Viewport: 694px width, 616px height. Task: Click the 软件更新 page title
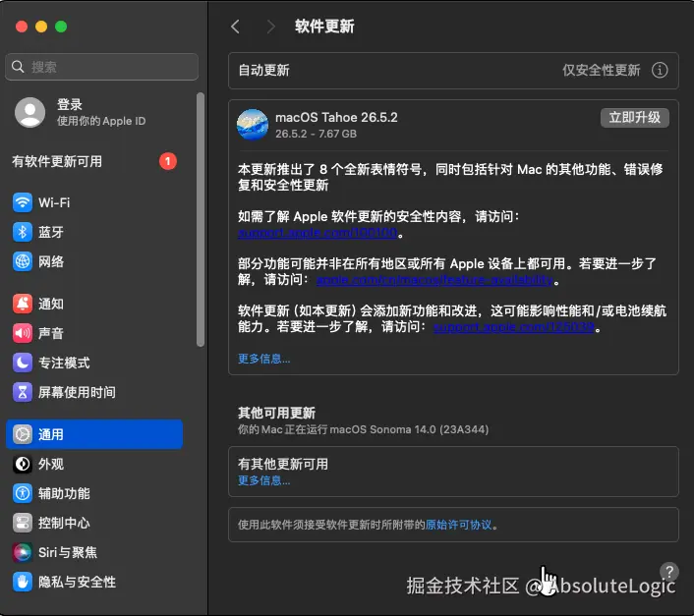coord(324,27)
